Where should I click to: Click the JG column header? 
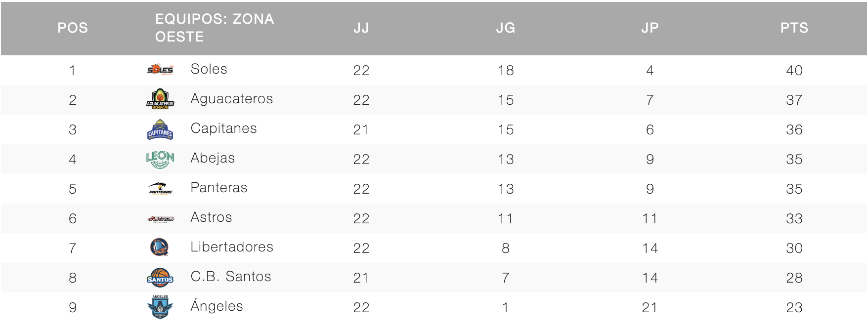pos(506,28)
